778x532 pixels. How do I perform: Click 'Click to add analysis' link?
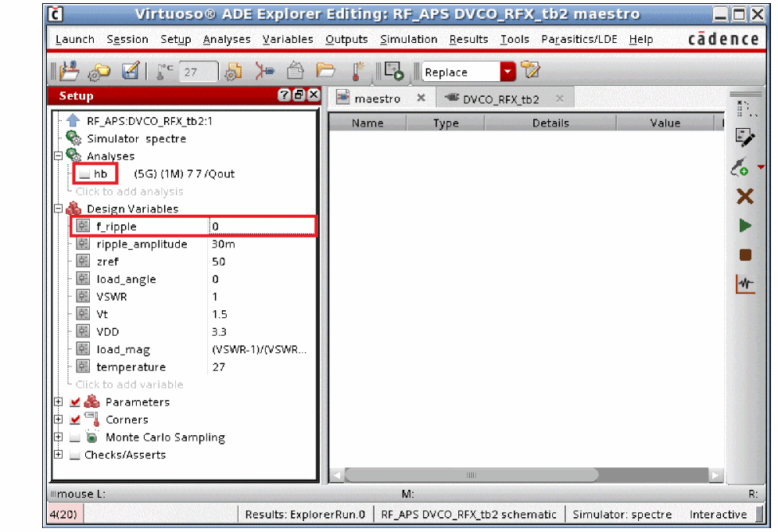[130, 191]
